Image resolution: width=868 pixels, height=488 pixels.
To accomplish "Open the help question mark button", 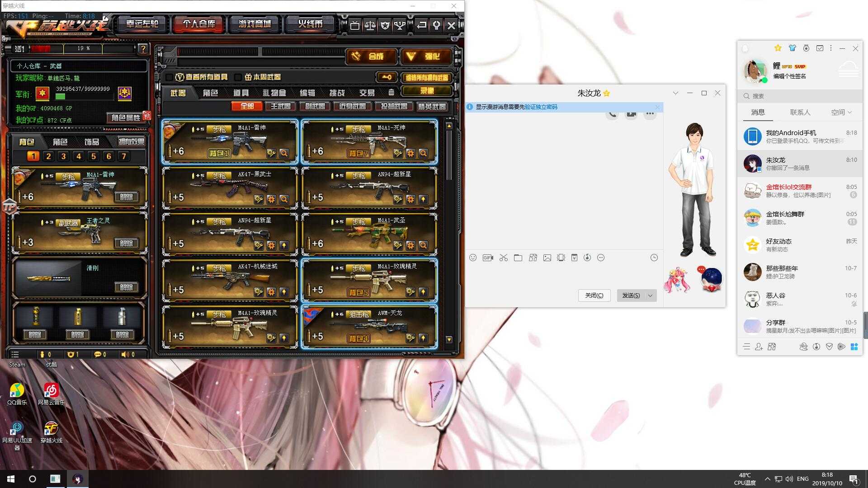I will click(143, 49).
